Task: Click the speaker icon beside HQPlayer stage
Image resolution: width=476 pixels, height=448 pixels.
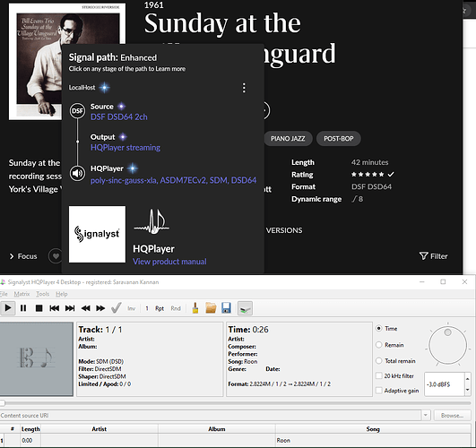Action: click(x=77, y=173)
